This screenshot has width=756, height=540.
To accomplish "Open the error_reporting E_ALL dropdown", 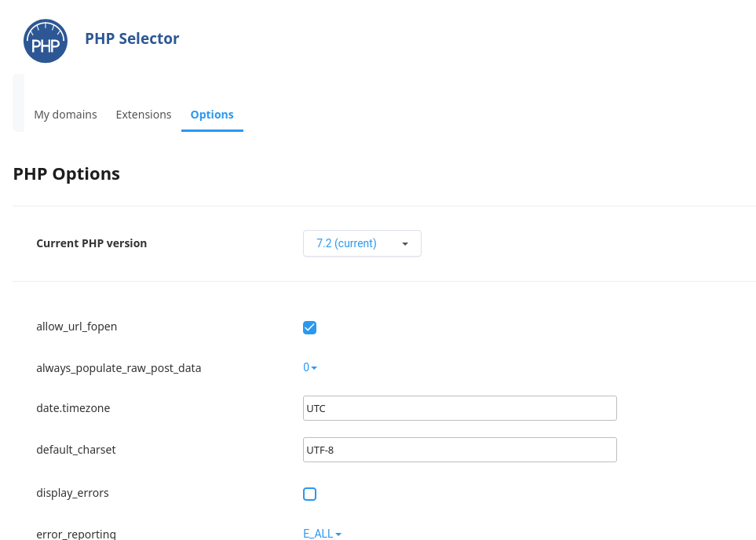I will [x=322, y=534].
